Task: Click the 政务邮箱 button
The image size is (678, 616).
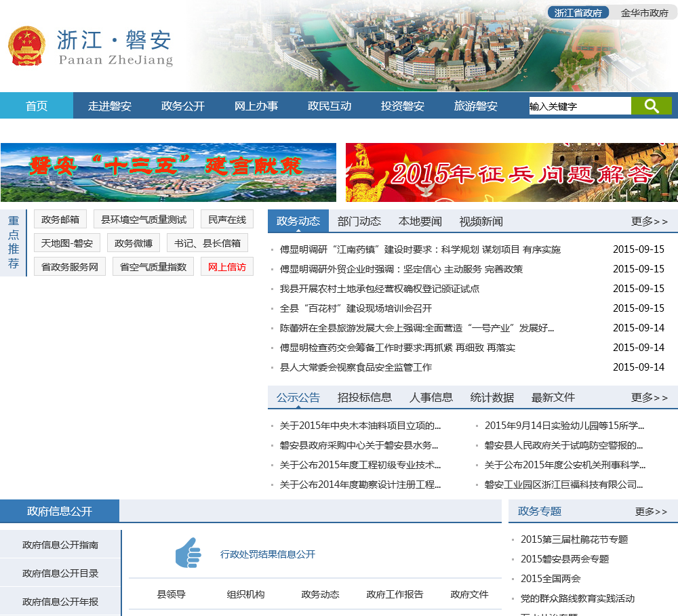Action: point(60,219)
